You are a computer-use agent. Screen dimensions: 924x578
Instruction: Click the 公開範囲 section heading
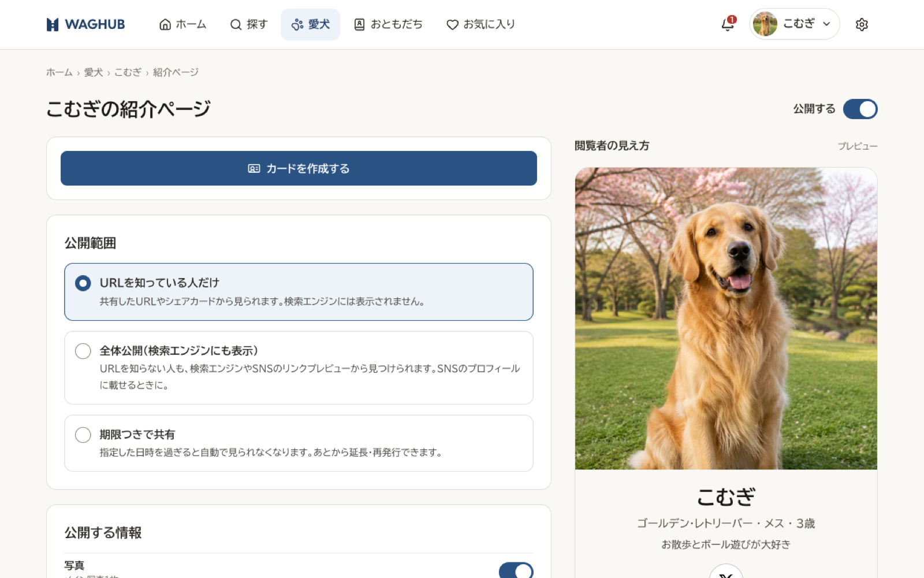[x=90, y=243]
